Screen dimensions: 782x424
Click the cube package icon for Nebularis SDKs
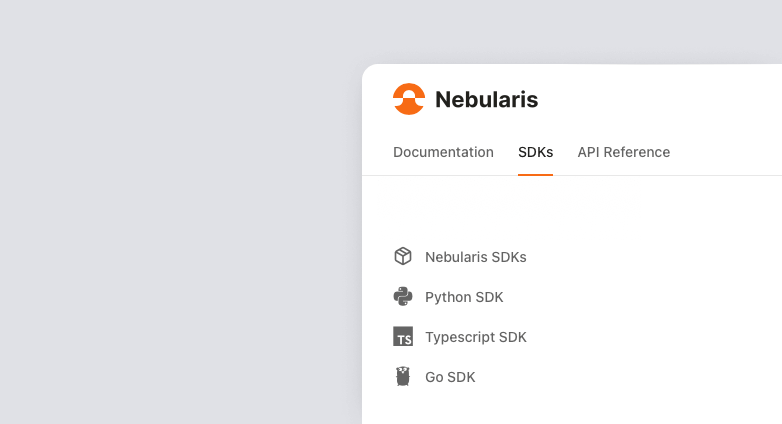coord(403,257)
